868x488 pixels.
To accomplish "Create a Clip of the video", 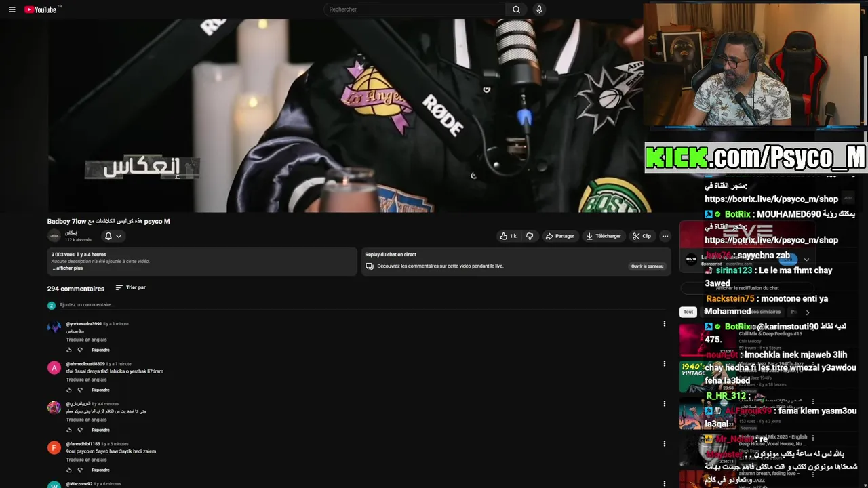I will coord(642,236).
